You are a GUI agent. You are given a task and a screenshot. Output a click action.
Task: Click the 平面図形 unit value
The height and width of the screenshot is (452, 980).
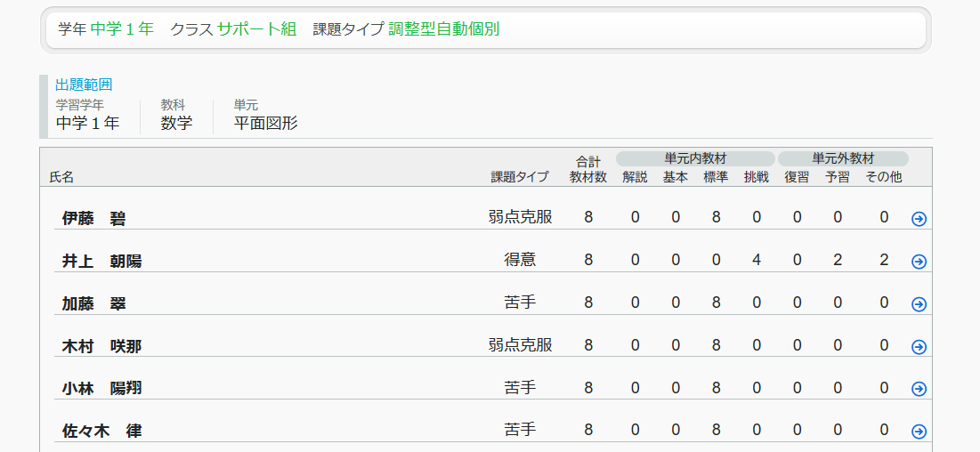[265, 123]
